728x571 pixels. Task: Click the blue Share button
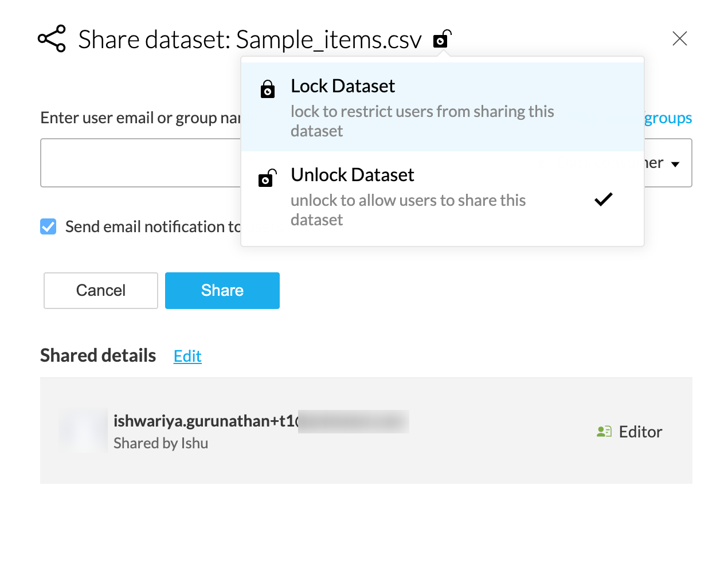(x=222, y=291)
